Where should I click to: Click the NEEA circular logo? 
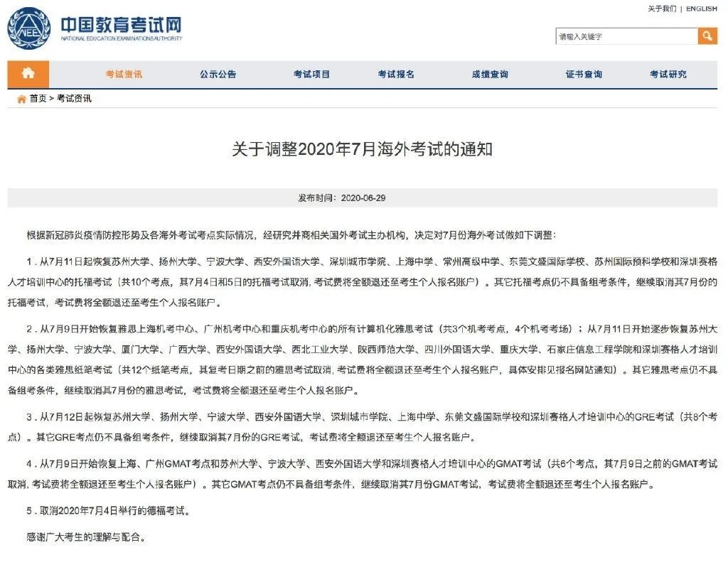click(x=28, y=28)
